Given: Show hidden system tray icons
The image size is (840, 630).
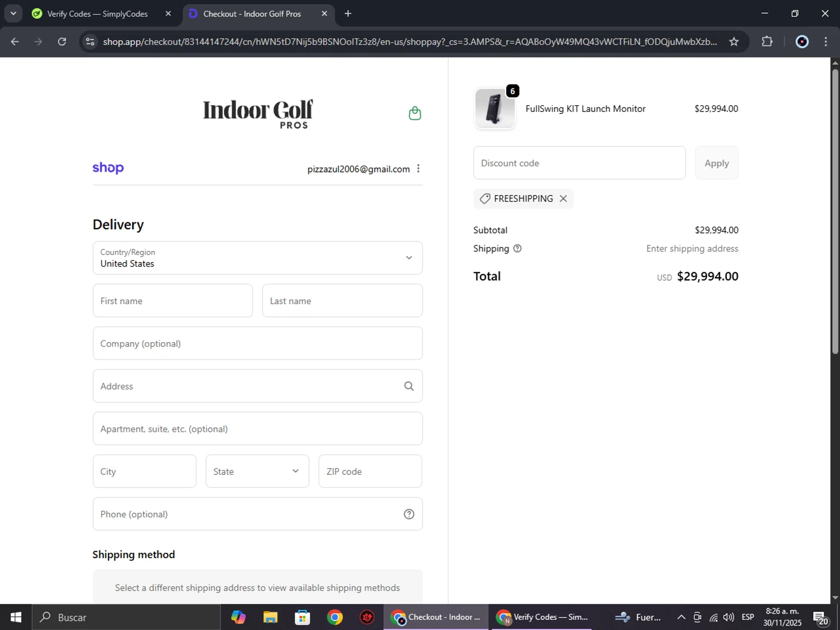Looking at the screenshot, I should [x=681, y=617].
